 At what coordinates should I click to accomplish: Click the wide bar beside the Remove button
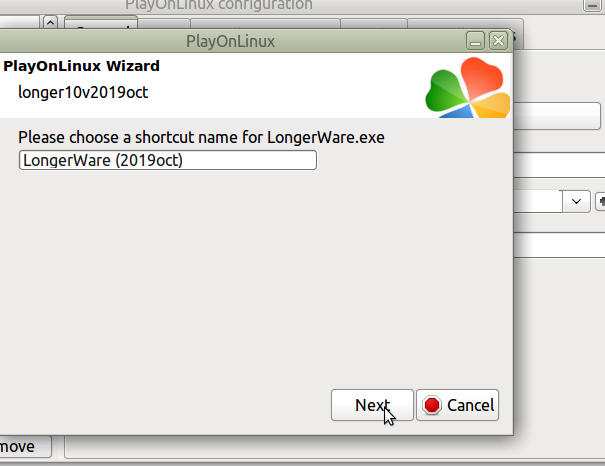tap(335, 447)
